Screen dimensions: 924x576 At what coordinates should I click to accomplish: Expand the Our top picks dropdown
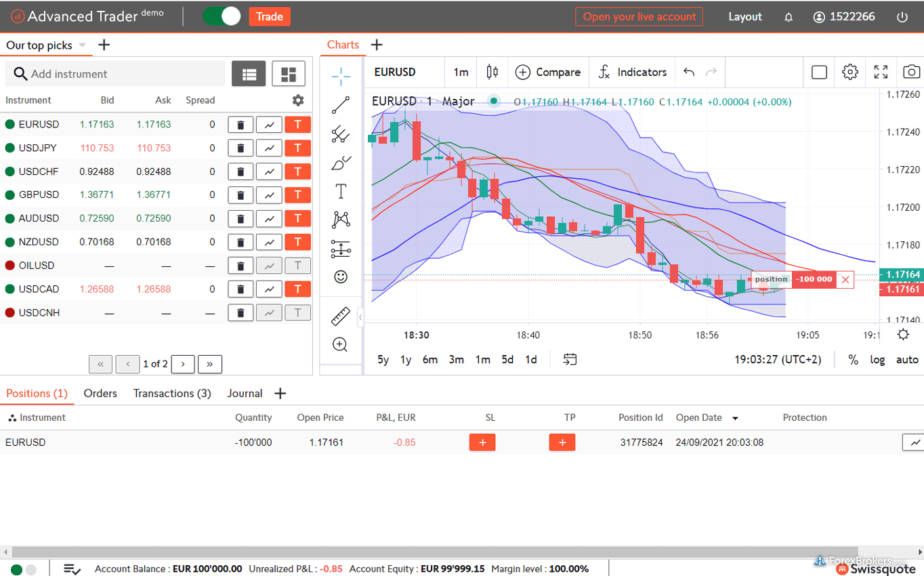click(x=83, y=45)
